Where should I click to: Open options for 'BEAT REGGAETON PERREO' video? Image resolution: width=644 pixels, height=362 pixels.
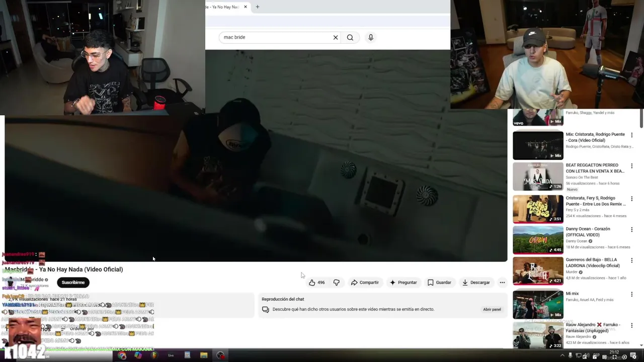[632, 166]
